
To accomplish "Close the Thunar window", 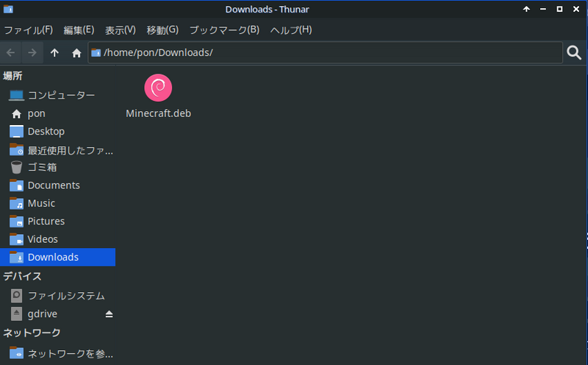I will tap(576, 9).
